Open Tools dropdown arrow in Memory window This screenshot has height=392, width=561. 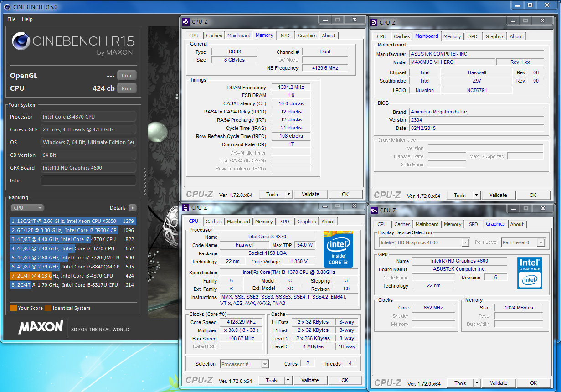pos(288,194)
